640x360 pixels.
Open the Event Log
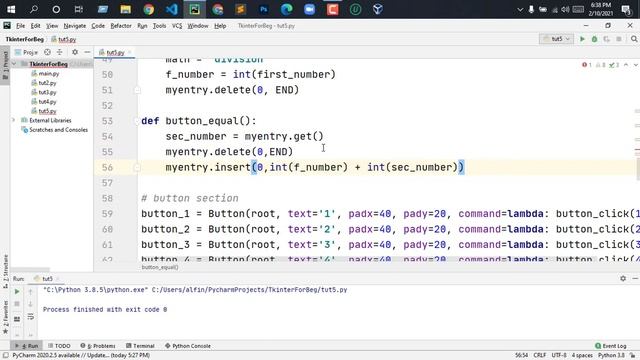[x=611, y=346]
